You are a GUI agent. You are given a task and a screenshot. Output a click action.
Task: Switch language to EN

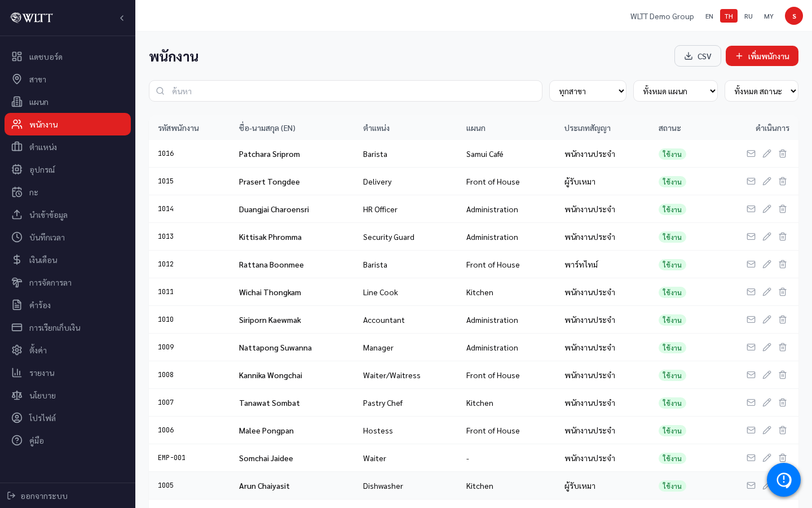(x=709, y=16)
